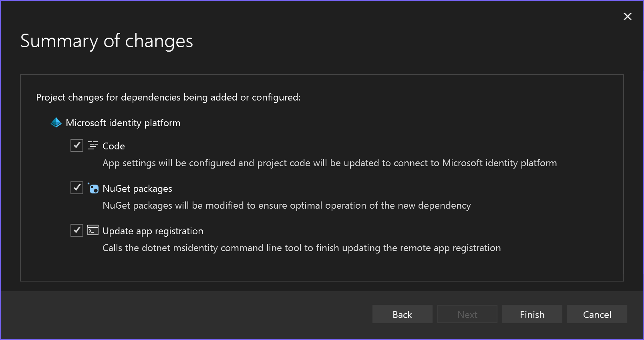
Task: Close the Summary of changes dialog
Action: (x=627, y=16)
